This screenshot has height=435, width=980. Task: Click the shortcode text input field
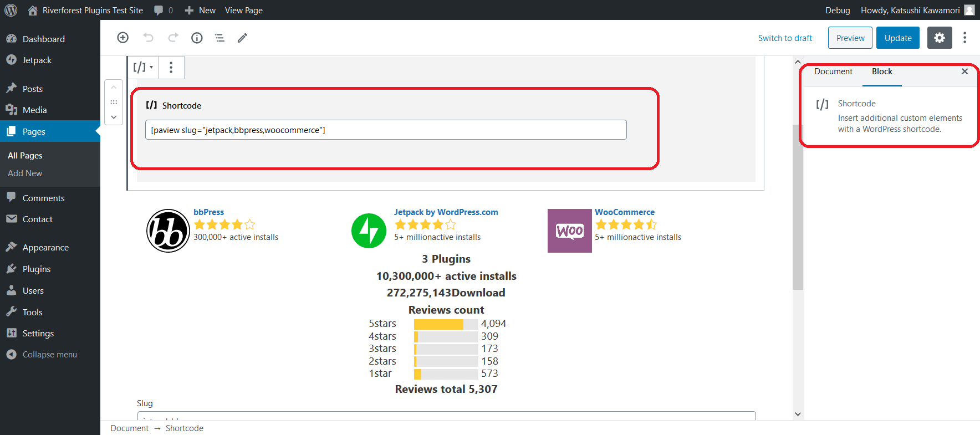(x=386, y=130)
